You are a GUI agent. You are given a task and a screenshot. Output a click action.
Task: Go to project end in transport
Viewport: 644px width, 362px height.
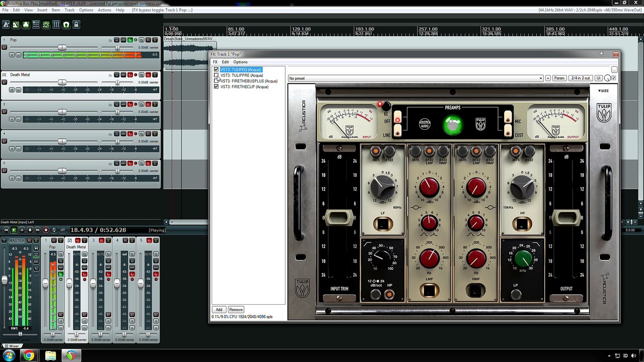point(38,230)
